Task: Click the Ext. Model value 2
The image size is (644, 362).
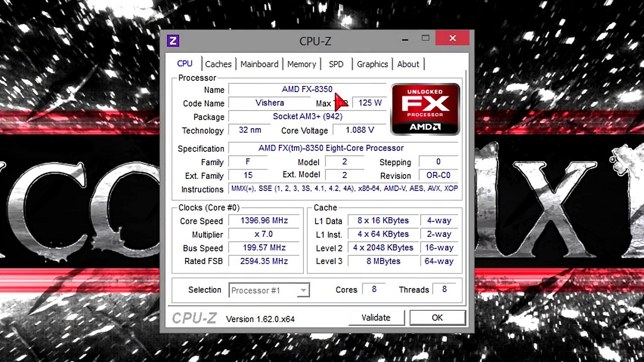Action: 345,175
